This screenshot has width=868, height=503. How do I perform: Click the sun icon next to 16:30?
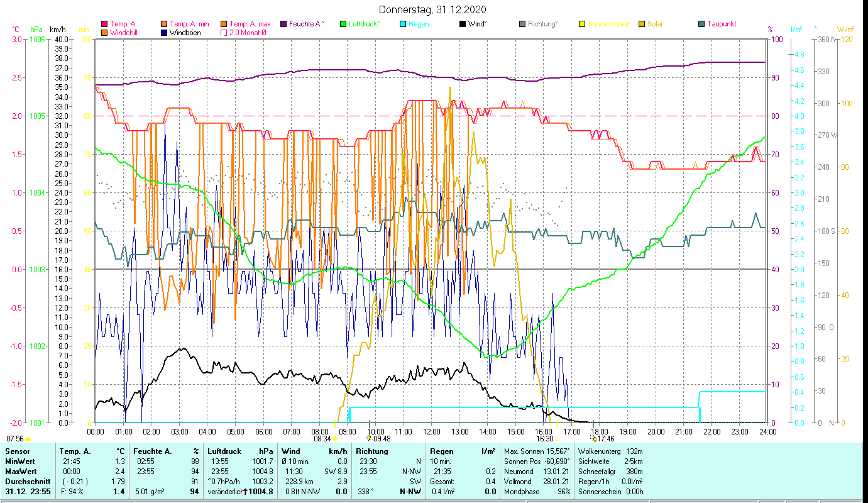tap(558, 439)
